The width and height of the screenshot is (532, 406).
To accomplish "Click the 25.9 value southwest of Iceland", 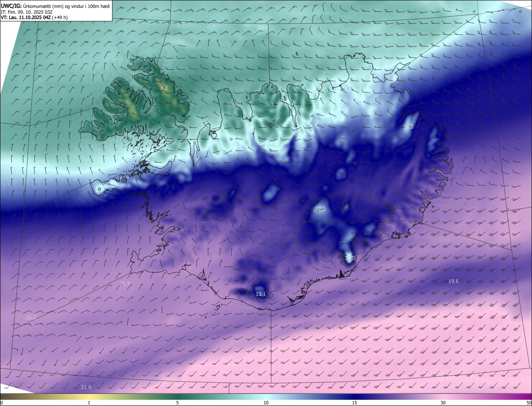I will coord(125,284).
